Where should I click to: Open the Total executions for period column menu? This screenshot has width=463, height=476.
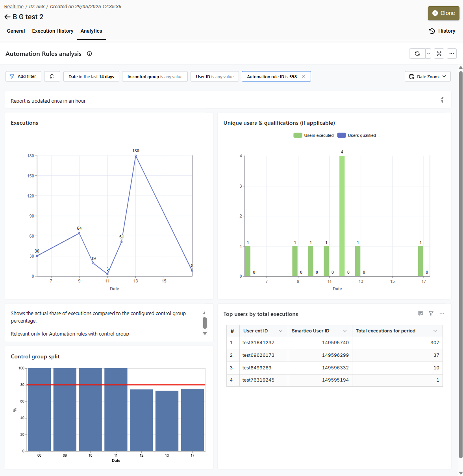coord(435,331)
